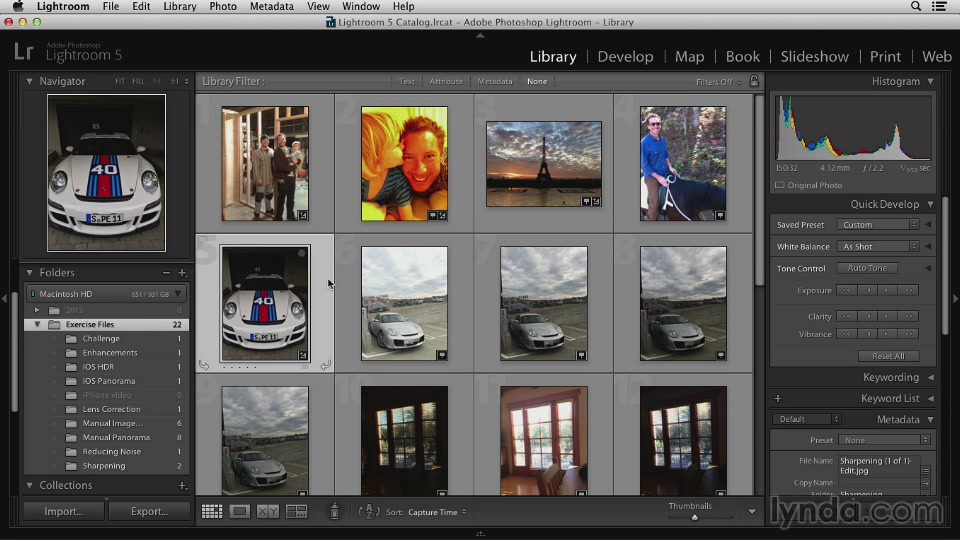Switch to the Map module
Viewport: 960px width, 540px height.
click(689, 56)
